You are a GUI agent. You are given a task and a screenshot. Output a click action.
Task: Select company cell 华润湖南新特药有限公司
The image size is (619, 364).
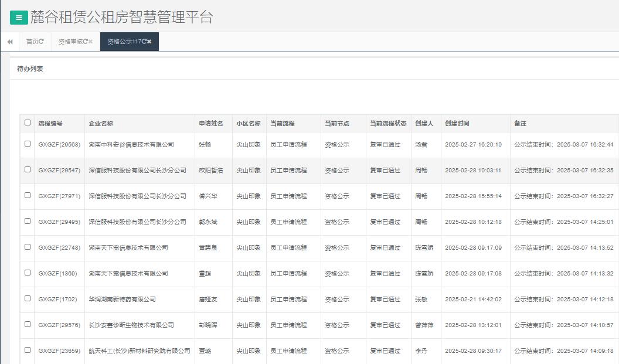click(122, 300)
